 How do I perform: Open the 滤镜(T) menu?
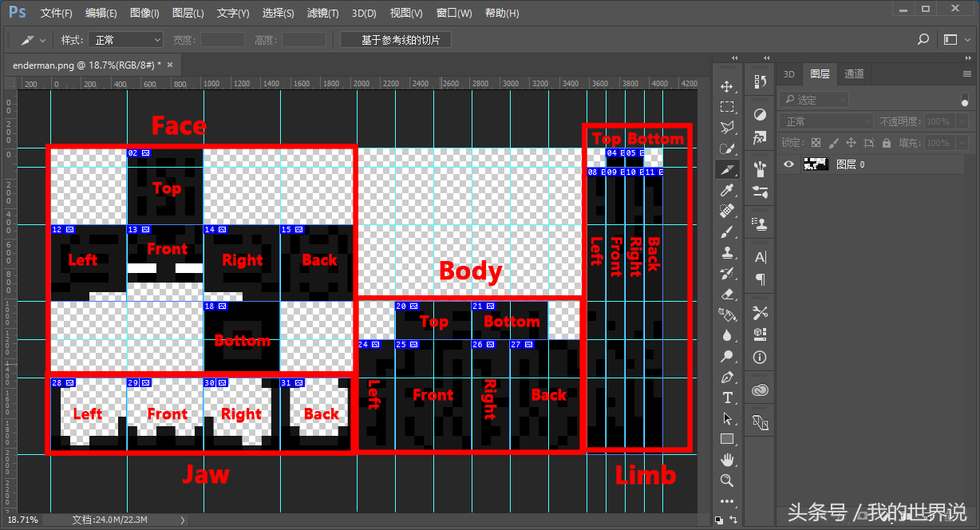323,14
